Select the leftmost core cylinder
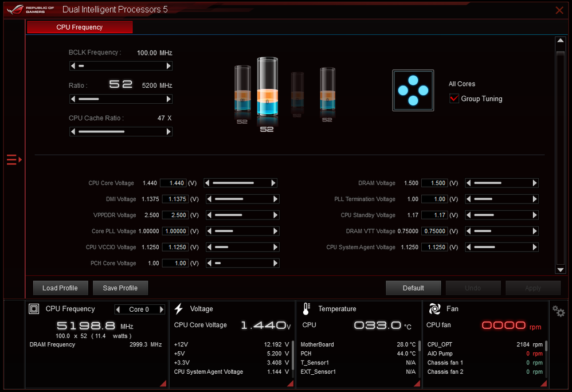The image size is (572, 392). coord(242,88)
